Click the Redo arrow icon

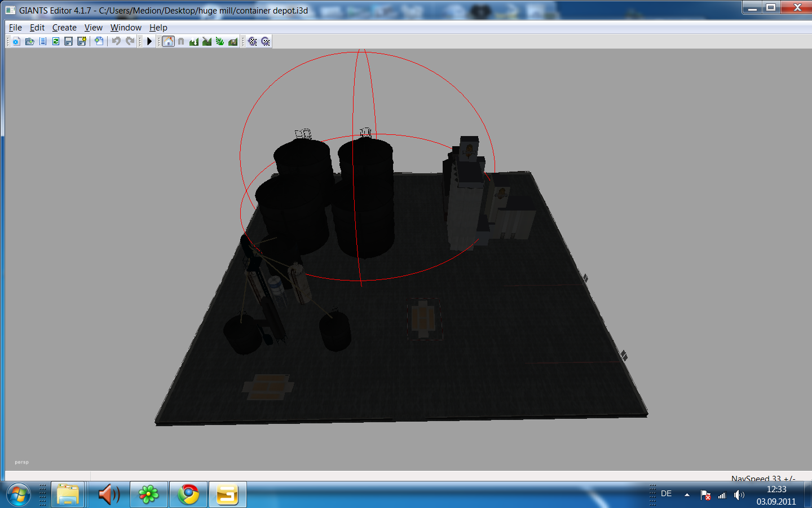pyautogui.click(x=130, y=41)
